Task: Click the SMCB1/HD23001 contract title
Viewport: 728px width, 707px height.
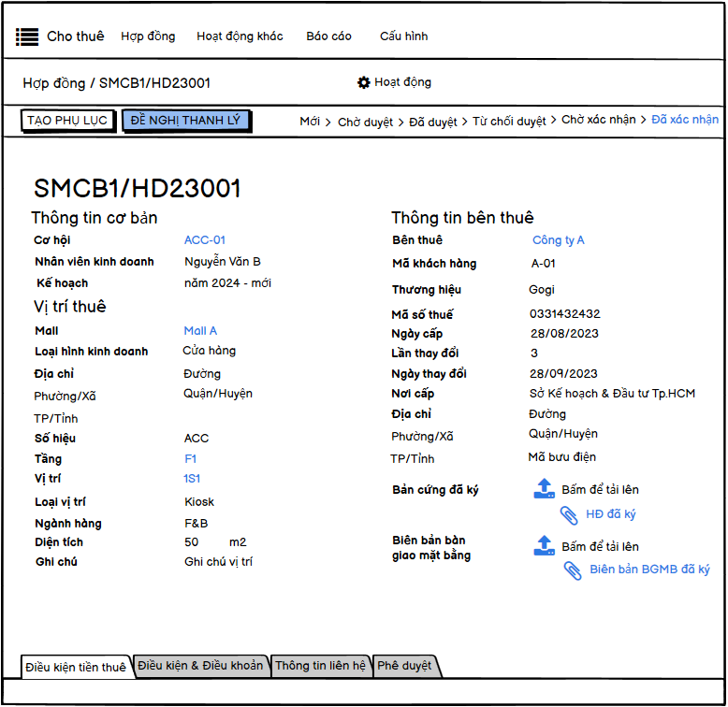Action: click(138, 188)
